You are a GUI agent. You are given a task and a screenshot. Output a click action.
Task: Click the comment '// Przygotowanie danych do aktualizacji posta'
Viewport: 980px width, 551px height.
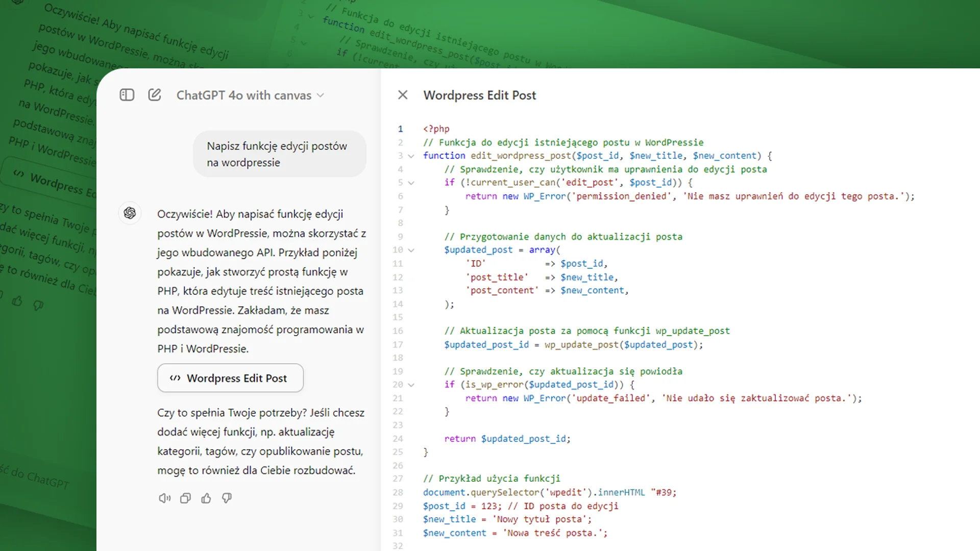coord(563,237)
